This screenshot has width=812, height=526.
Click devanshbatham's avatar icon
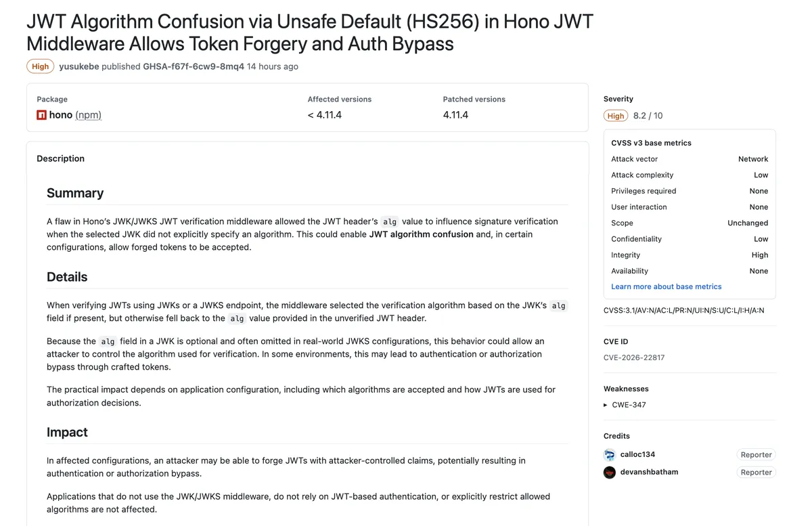609,473
